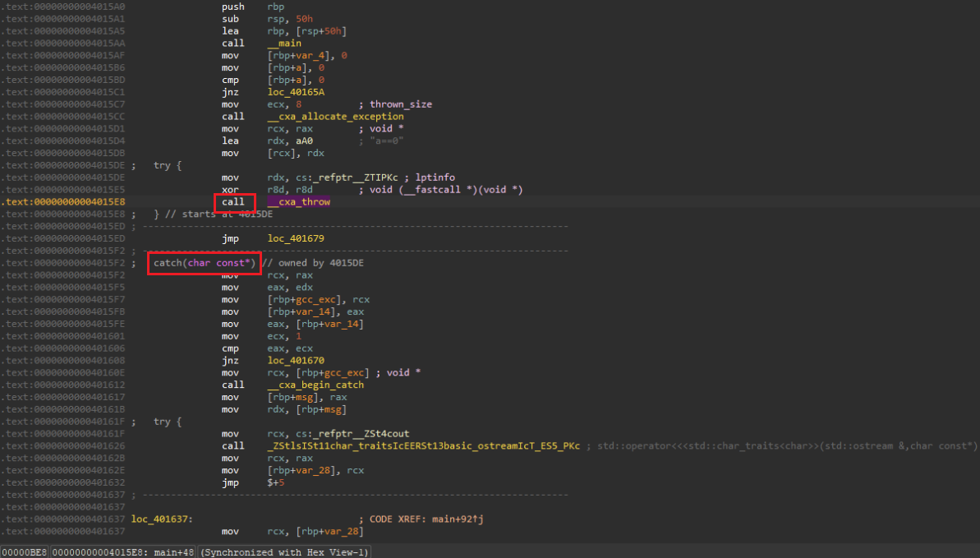
Task: Click the main+48 location in status bar
Action: click(176, 551)
